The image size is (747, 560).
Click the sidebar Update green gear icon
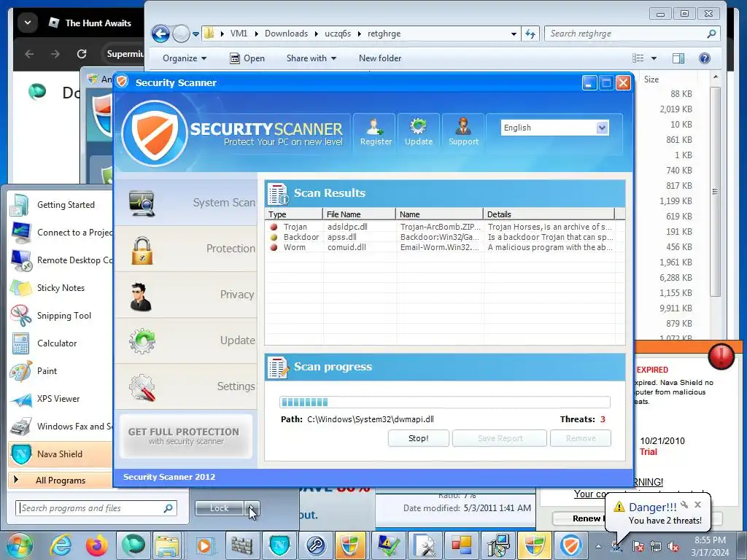(x=142, y=341)
